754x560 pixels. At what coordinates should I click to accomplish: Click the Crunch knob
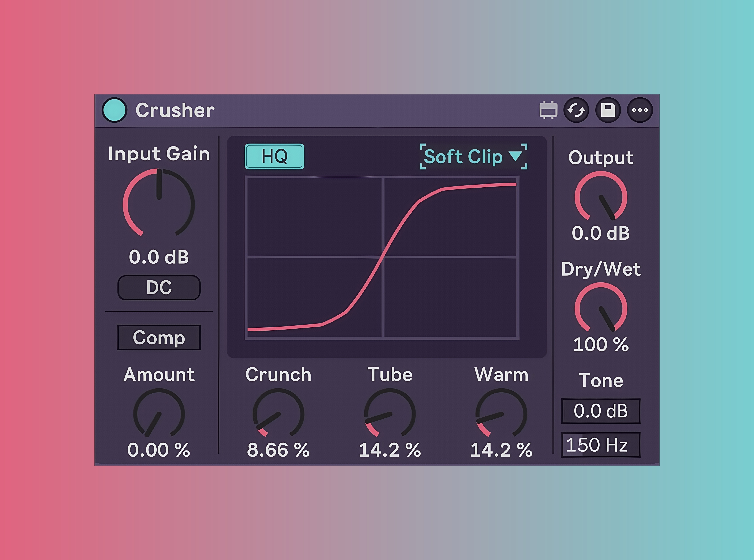pyautogui.click(x=278, y=414)
